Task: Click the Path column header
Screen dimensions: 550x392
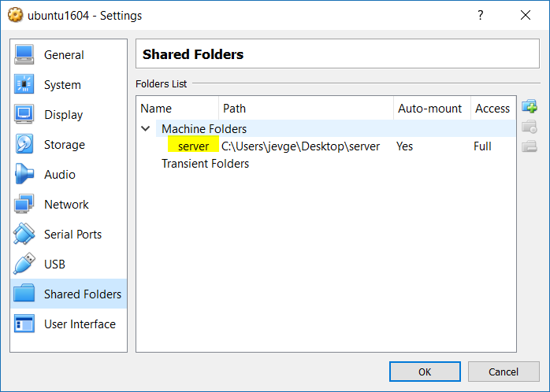Action: tap(306, 109)
